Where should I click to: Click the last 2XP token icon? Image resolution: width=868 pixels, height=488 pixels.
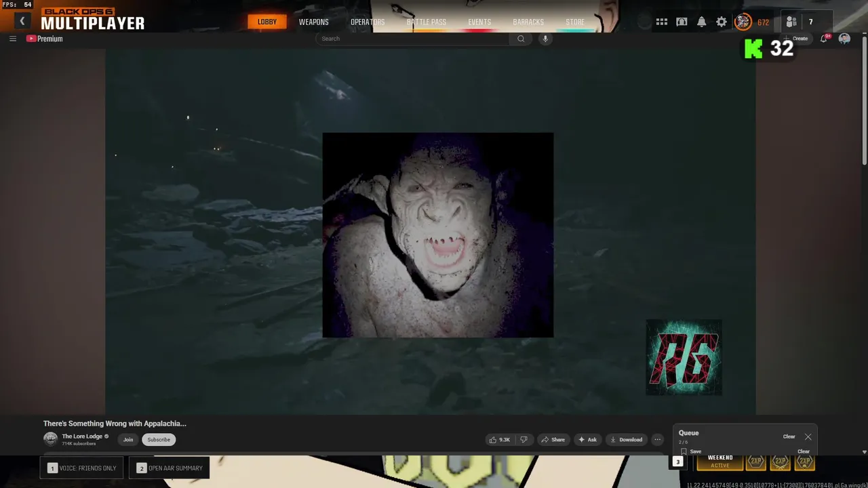804,462
